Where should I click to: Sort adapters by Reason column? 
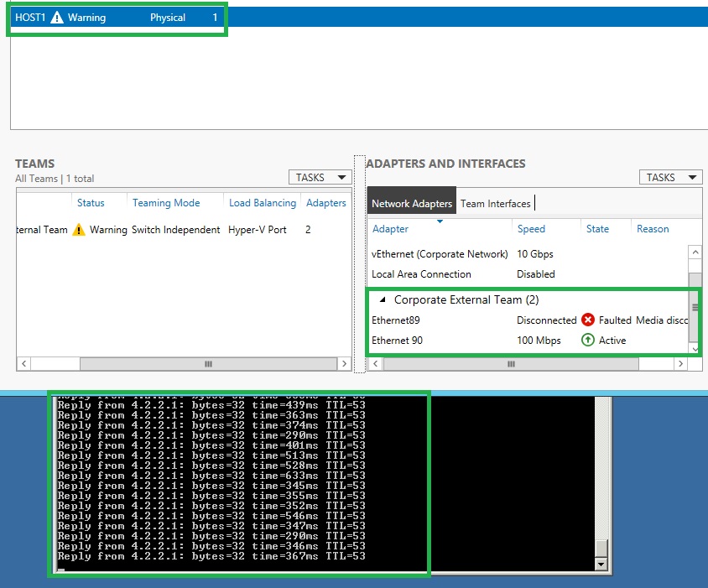click(653, 229)
